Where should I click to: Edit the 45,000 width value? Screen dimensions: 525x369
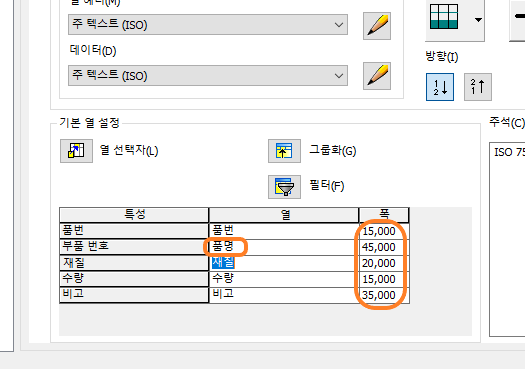(384, 247)
